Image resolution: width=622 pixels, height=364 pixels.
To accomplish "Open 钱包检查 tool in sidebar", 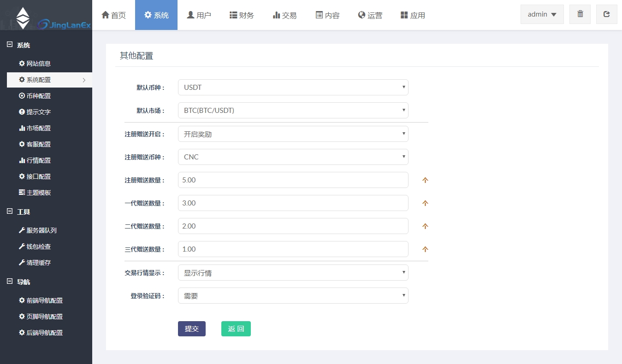I will (x=35, y=247).
